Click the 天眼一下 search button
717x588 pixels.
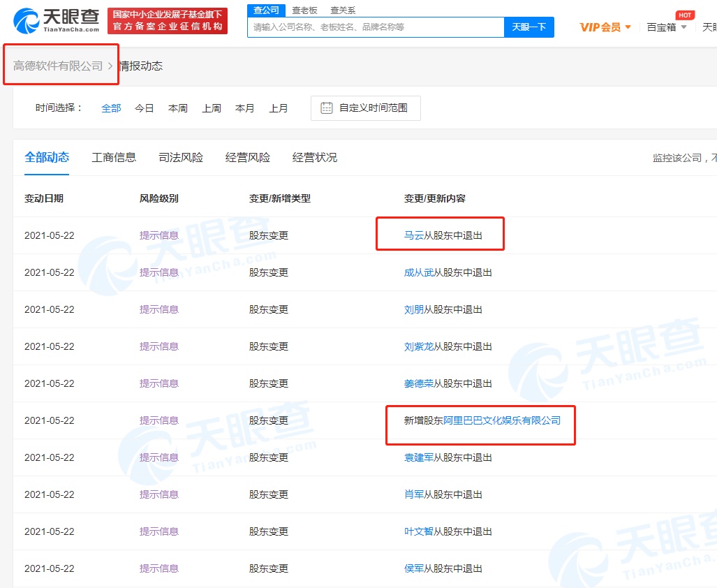tap(529, 27)
